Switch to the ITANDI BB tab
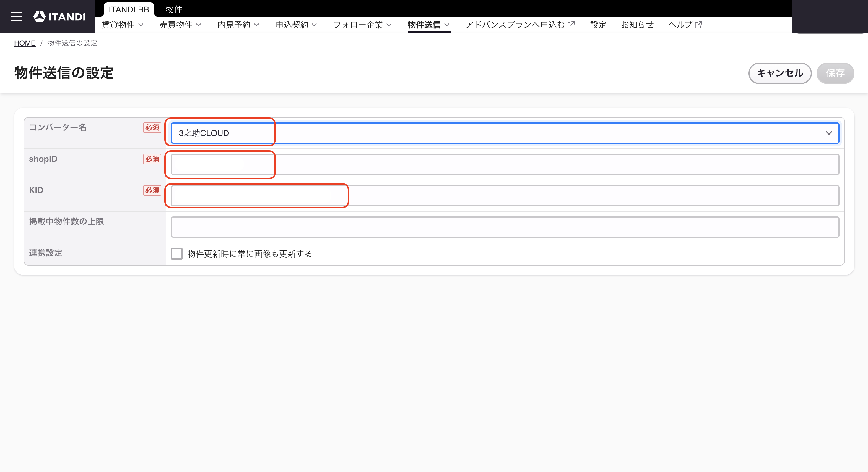Screen dimensions: 868x472 pos(129,9)
